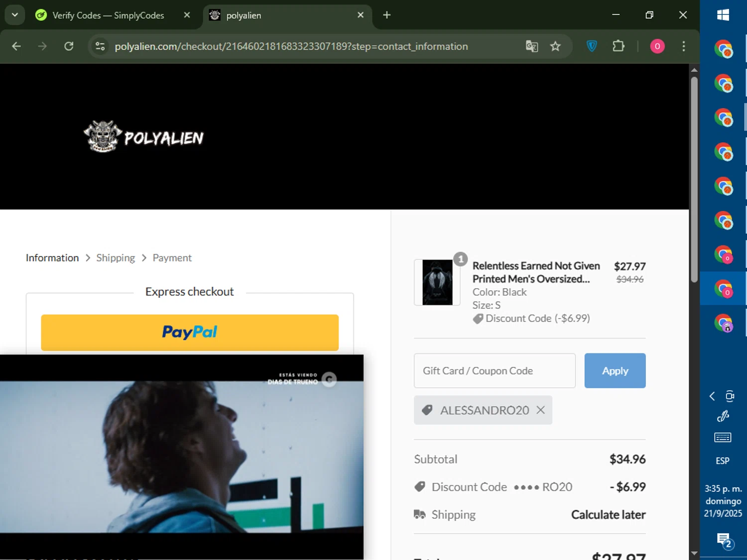This screenshot has height=560, width=747.
Task: Pay with the PayPal express button
Action: [x=190, y=333]
